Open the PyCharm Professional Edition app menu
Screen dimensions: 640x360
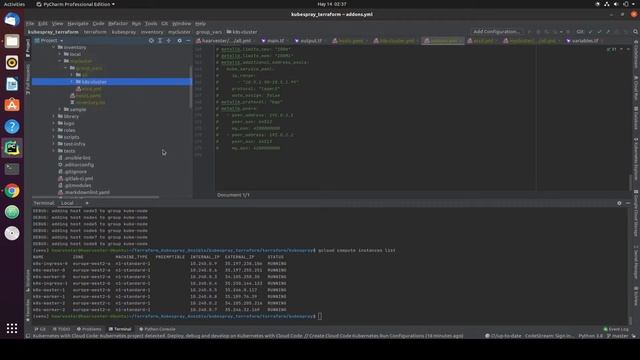coord(75,4)
